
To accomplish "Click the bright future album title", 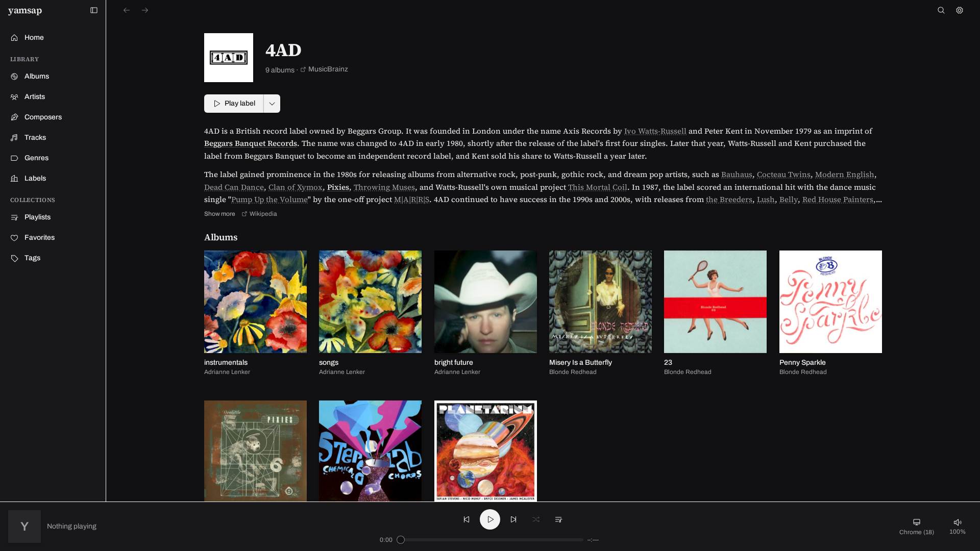I will 453,363.
